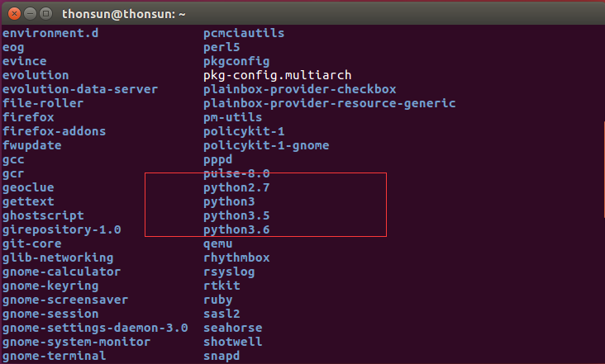Select the pkg-config.multiarch file entry
This screenshot has width=605, height=364.
click(278, 75)
